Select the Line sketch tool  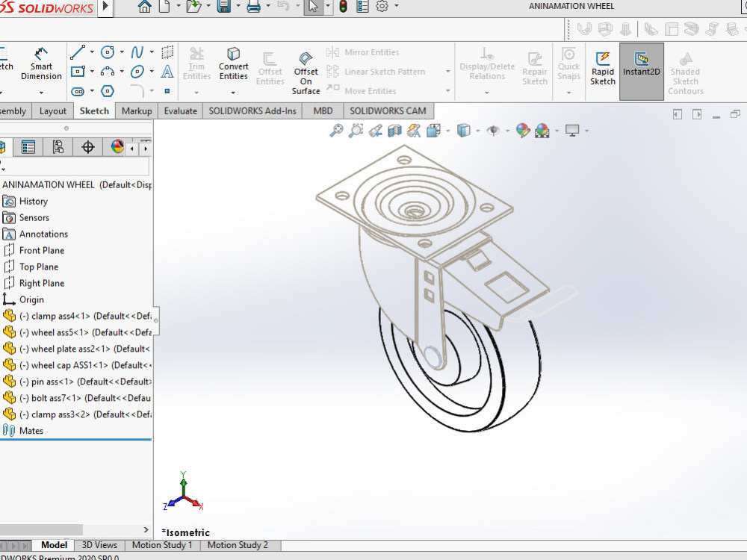pos(77,52)
